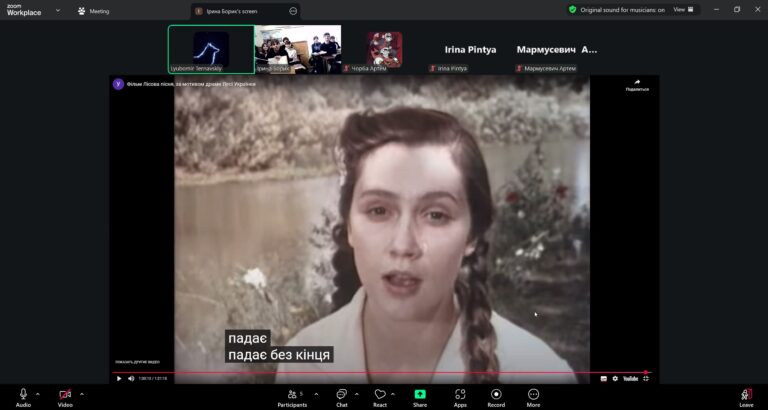Expand the arrow next to Participants
Viewport: 768px width, 410px height.
316,394
